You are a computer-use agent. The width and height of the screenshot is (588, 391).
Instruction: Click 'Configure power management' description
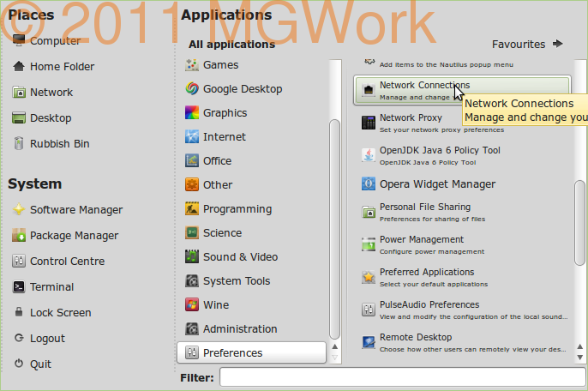432,251
